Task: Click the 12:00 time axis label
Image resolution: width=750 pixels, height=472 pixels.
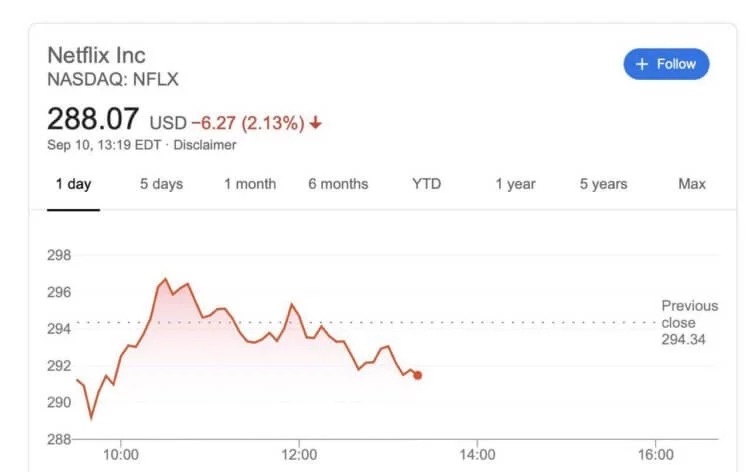Action: [299, 453]
